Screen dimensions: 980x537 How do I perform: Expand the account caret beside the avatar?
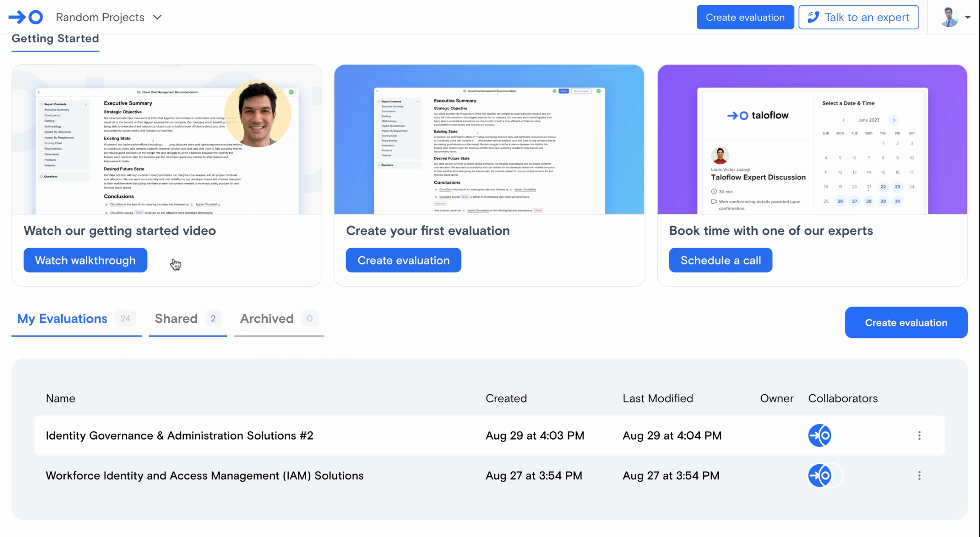coord(968,17)
